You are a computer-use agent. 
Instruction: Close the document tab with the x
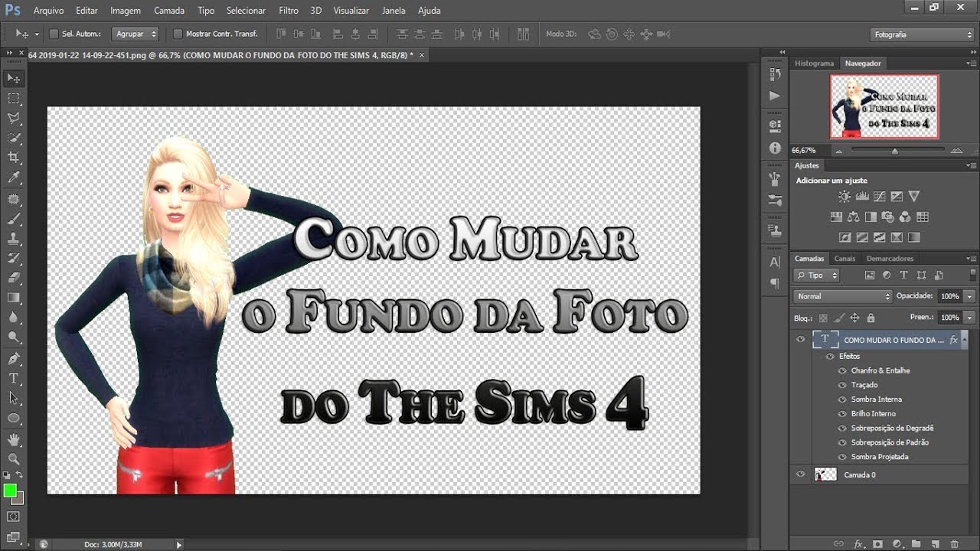(x=421, y=55)
